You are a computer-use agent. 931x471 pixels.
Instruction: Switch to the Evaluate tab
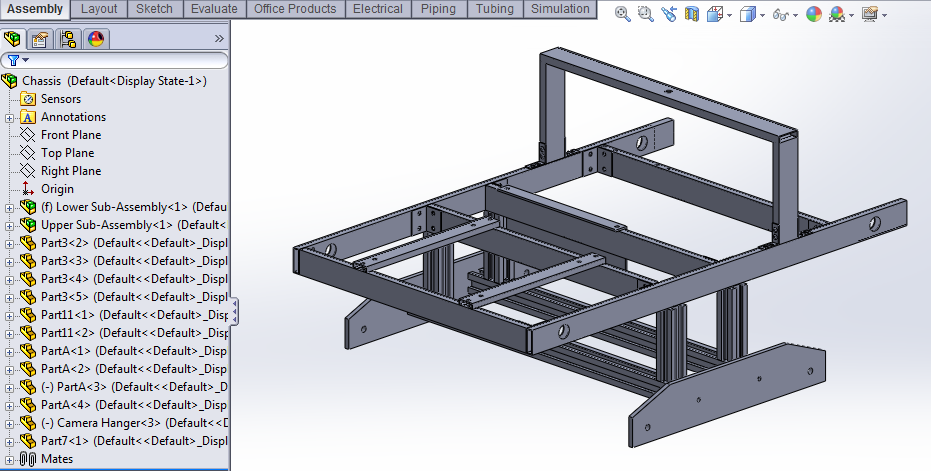click(x=214, y=9)
